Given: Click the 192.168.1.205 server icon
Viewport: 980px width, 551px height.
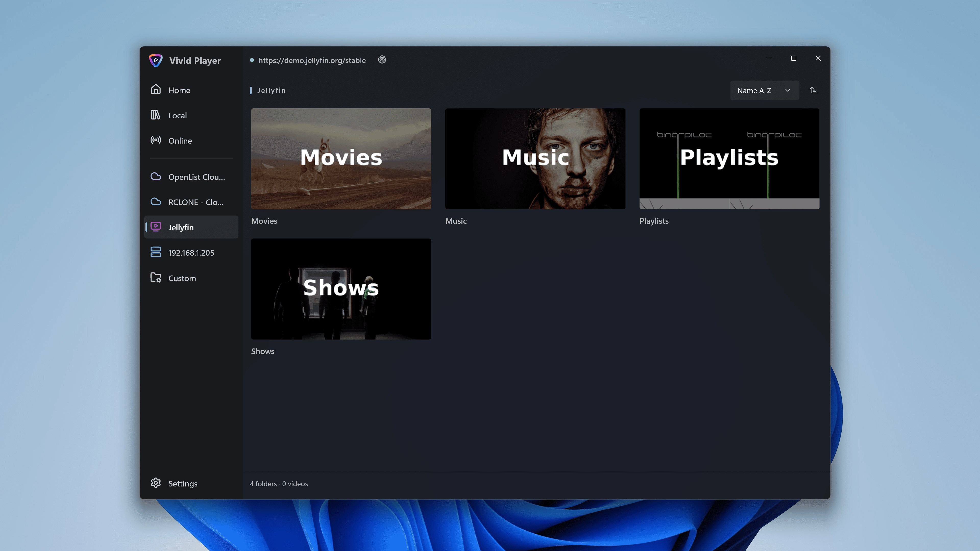Looking at the screenshot, I should 156,252.
